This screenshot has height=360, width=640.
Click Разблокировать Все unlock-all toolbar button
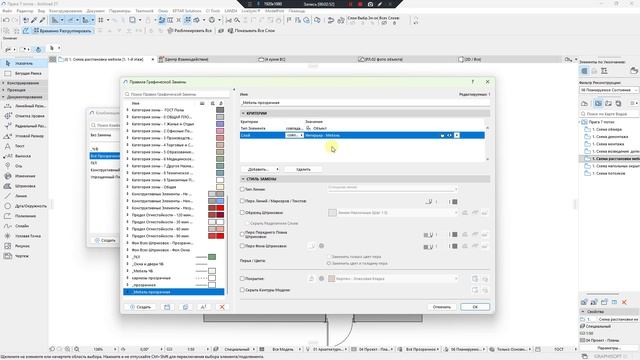(x=190, y=31)
